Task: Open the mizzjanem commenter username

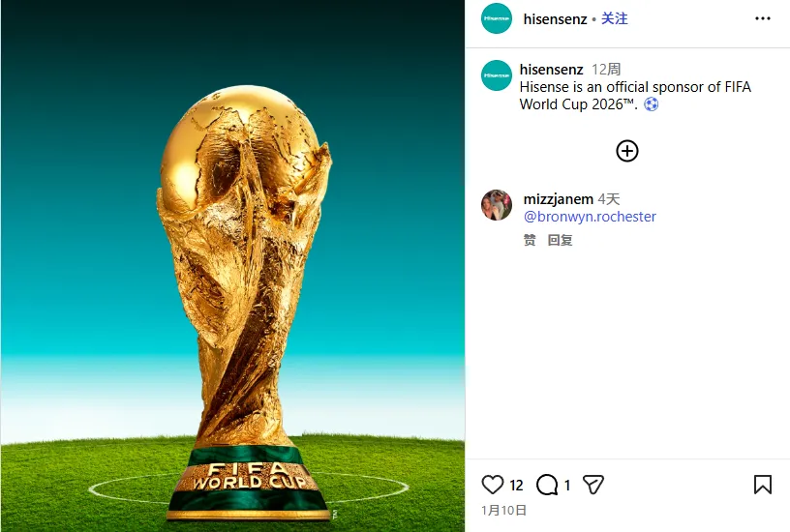Action: click(x=559, y=199)
